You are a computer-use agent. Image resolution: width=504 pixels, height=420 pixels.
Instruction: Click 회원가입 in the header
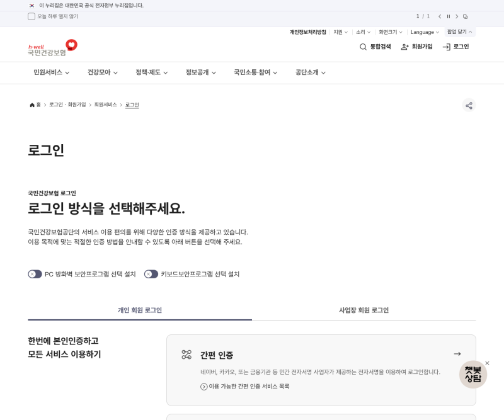click(x=422, y=47)
